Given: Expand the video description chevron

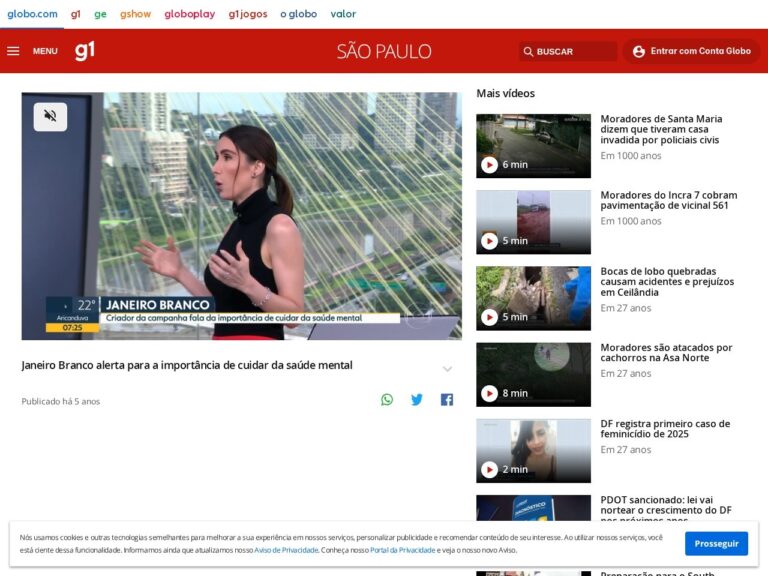Looking at the screenshot, I should (x=447, y=369).
